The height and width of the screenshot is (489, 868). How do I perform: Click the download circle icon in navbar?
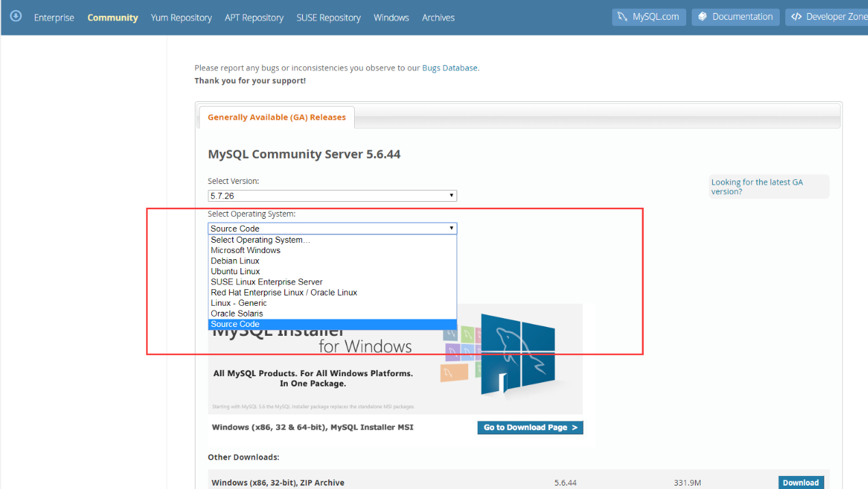16,16
